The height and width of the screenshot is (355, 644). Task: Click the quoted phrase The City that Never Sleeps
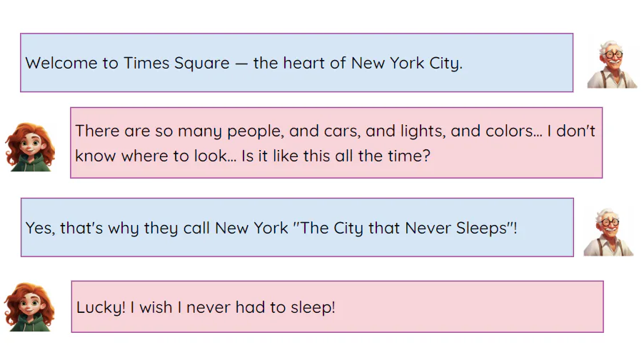pos(403,229)
